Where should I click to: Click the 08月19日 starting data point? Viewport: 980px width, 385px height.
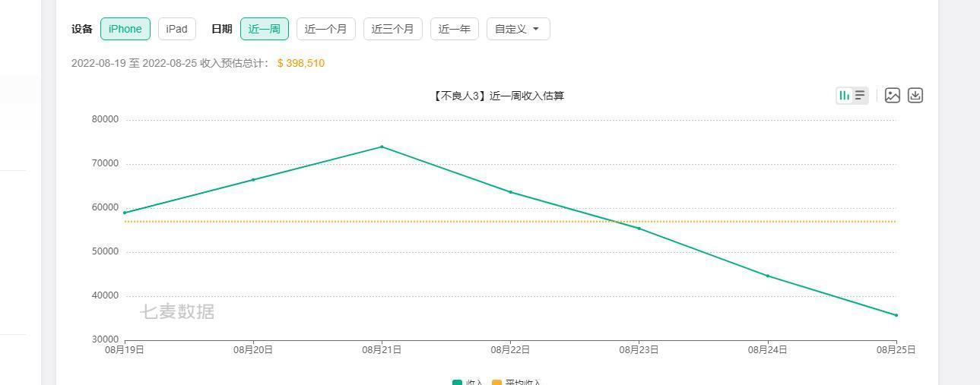tap(125, 213)
